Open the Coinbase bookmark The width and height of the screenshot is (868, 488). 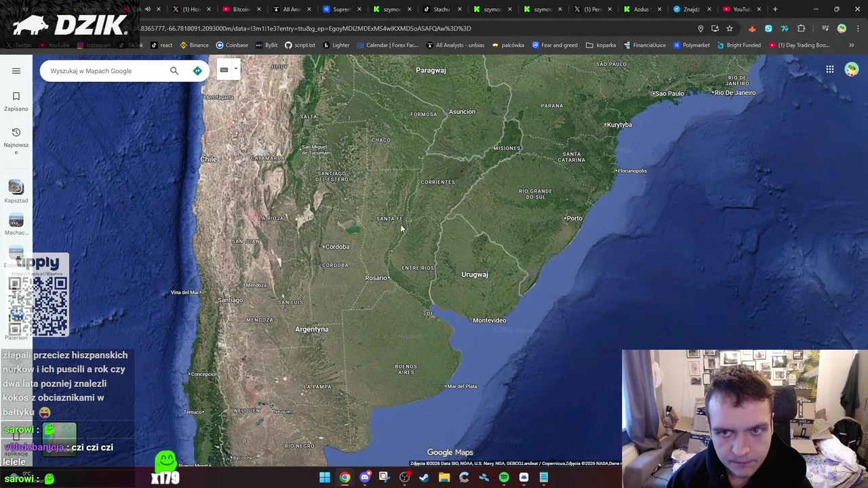232,45
